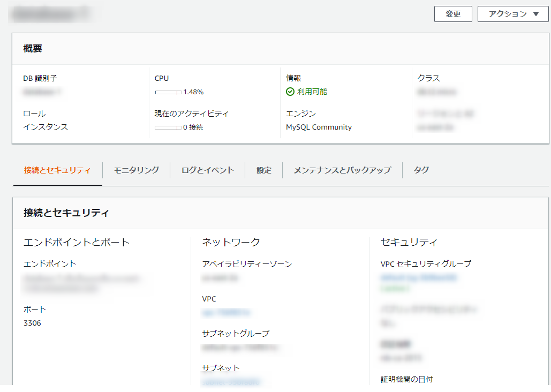Open the ログとイベント tab
This screenshot has width=551, height=392.
tap(207, 170)
